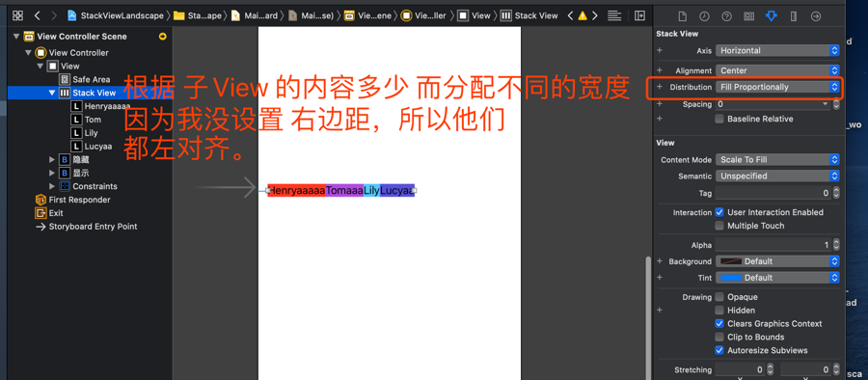Show the History inspector
868x380 pixels.
coord(704,16)
